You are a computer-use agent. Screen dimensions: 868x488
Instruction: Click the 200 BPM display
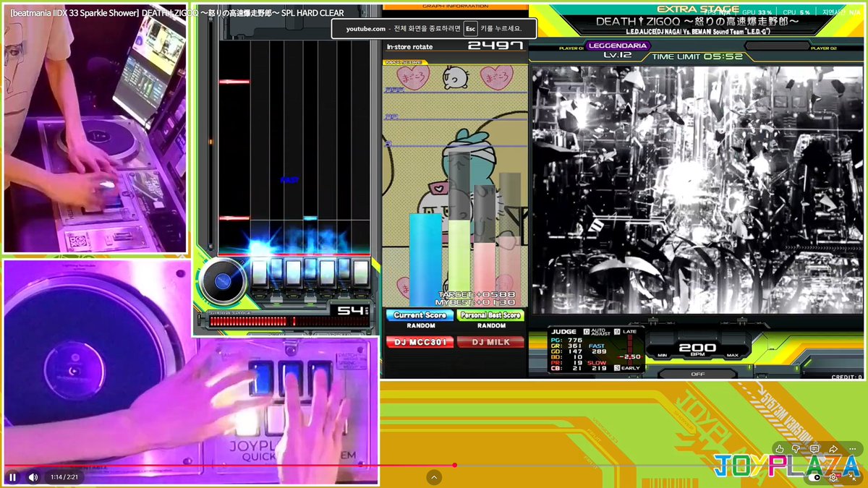pos(697,350)
